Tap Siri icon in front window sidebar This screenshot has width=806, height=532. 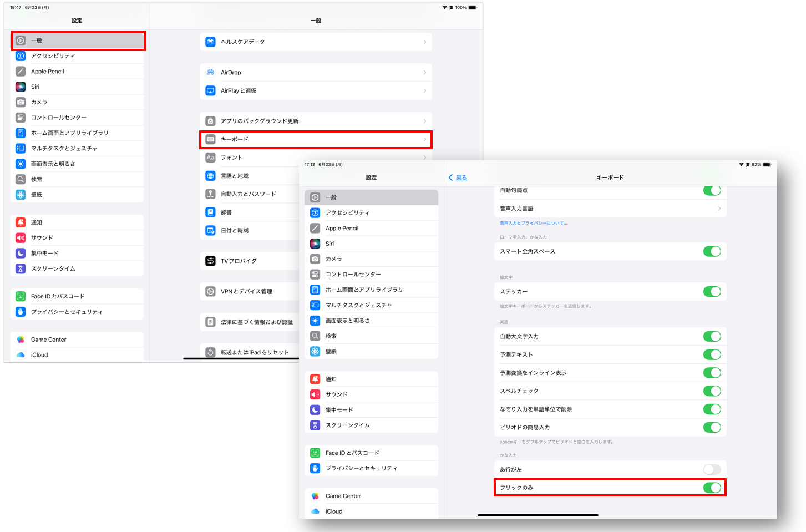tap(315, 244)
